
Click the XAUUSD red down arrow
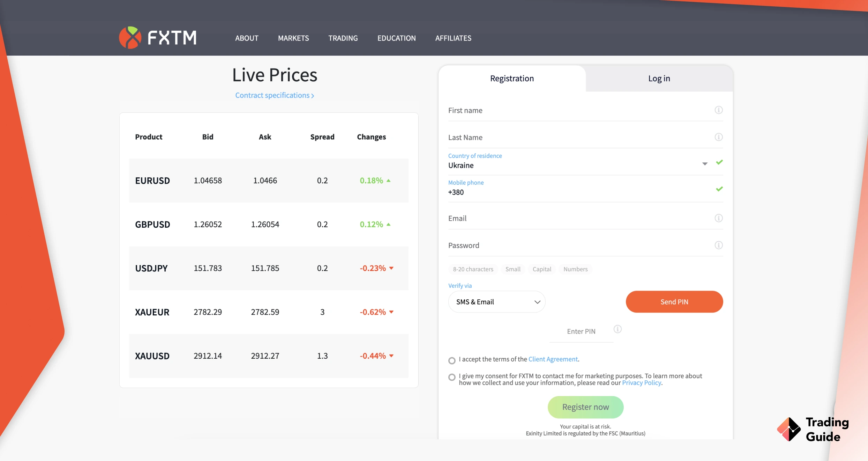[x=391, y=356]
